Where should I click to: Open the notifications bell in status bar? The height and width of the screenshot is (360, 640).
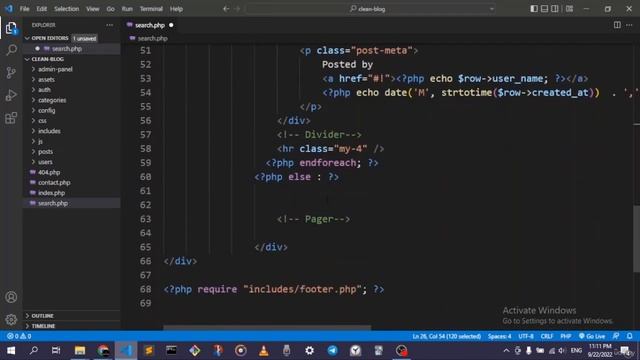point(629,336)
